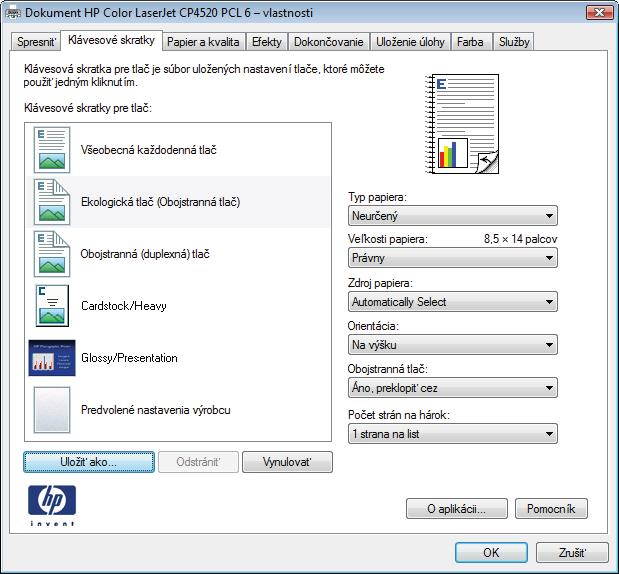Click the Ekologická tlač shortcut icon

pyautogui.click(x=52, y=202)
